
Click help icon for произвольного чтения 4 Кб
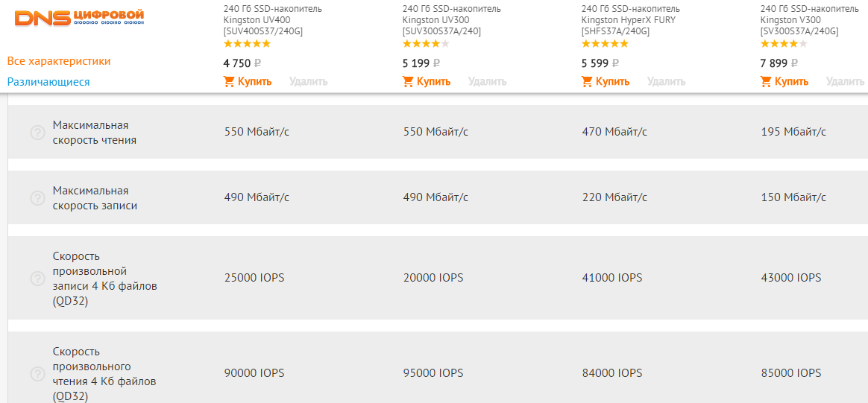[37, 373]
